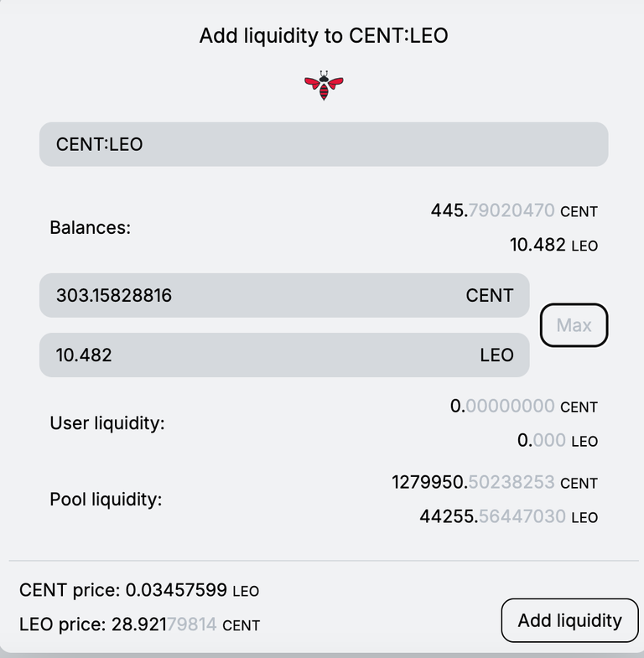
Task: Click the Pool liquidity label
Action: tap(106, 500)
